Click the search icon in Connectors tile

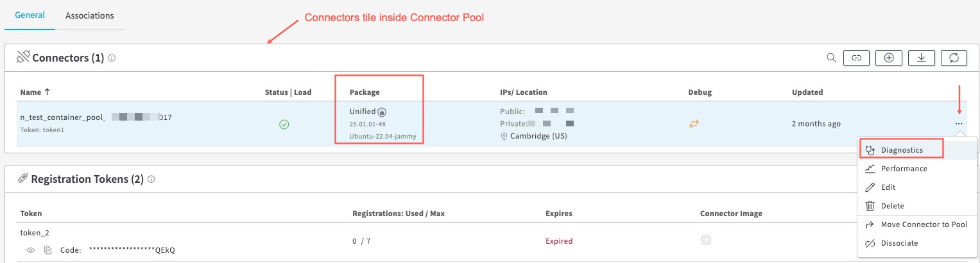[831, 58]
